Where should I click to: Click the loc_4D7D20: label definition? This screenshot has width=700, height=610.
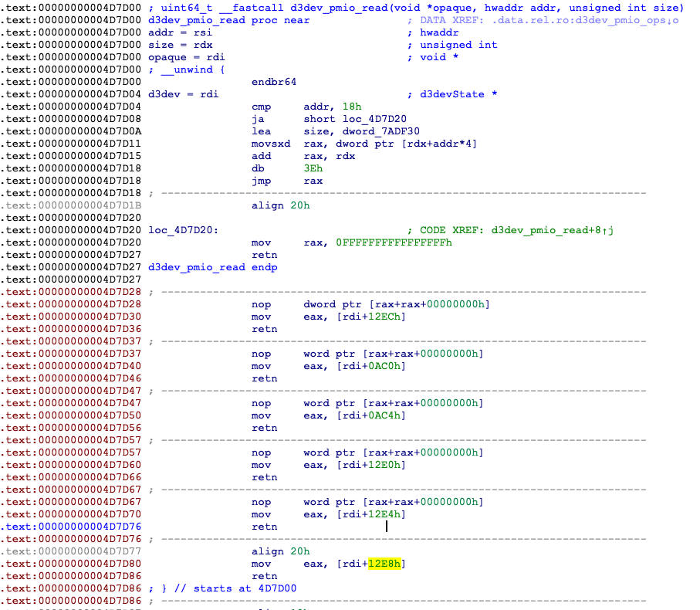point(184,230)
